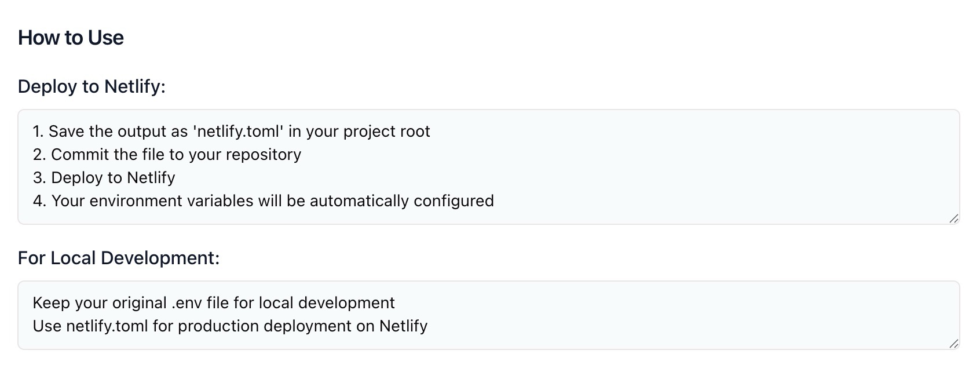Click numbered item 4 in the instructions box

38,200
